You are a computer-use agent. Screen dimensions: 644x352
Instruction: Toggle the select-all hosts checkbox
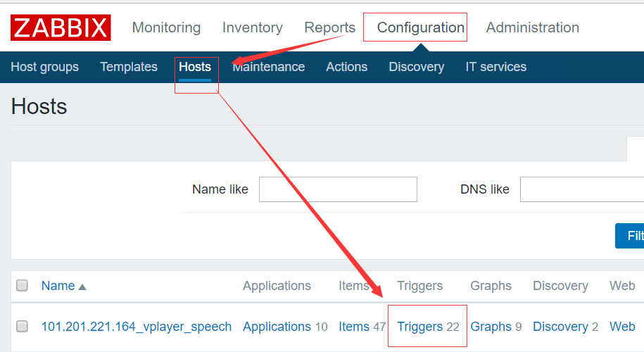[x=23, y=285]
